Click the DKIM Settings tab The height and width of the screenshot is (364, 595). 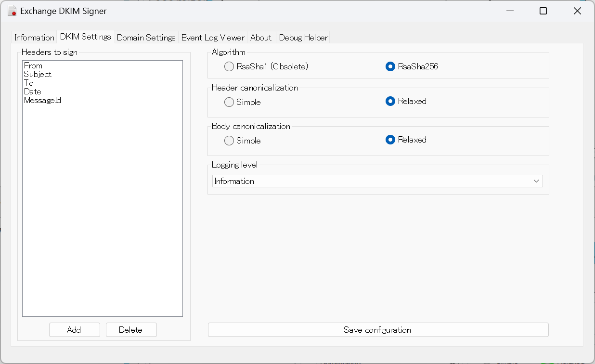click(86, 37)
